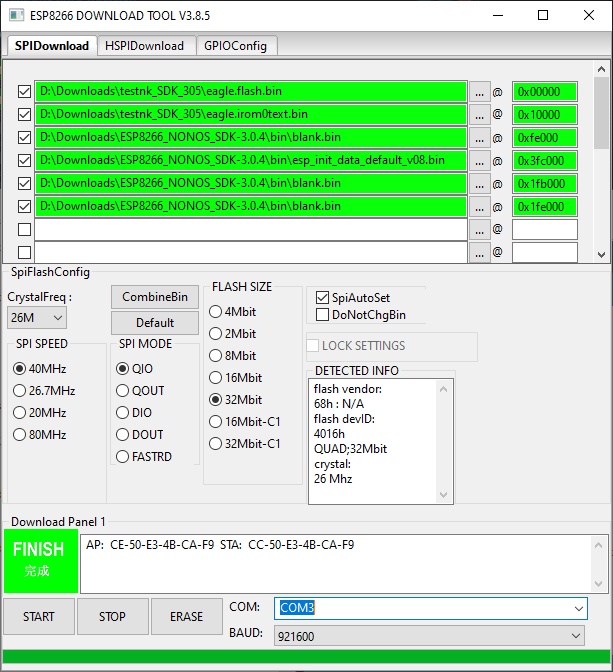Click browse button for eagle.irom0text.bin row
The width and height of the screenshot is (613, 672).
tap(479, 115)
